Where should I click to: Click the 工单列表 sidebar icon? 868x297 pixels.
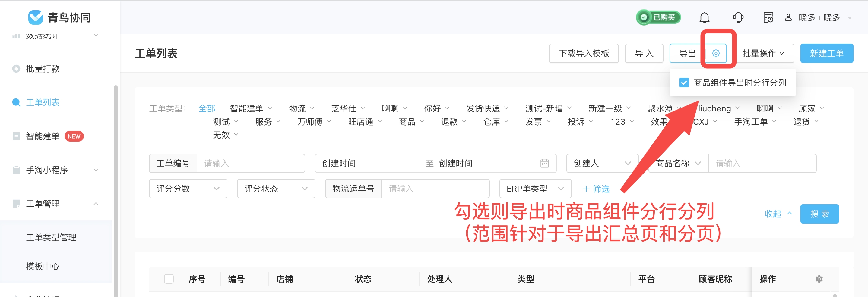coord(16,102)
